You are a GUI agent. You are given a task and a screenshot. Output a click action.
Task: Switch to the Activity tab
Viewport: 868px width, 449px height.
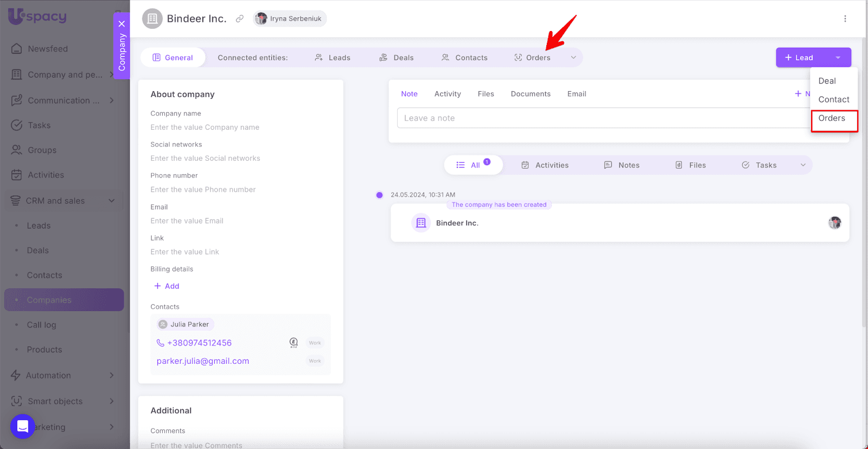tap(448, 94)
